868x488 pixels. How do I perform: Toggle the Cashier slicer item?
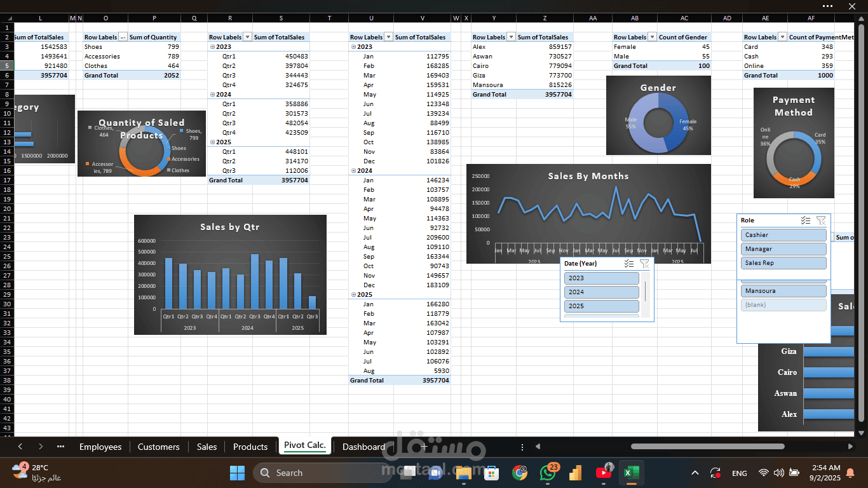[783, 235]
